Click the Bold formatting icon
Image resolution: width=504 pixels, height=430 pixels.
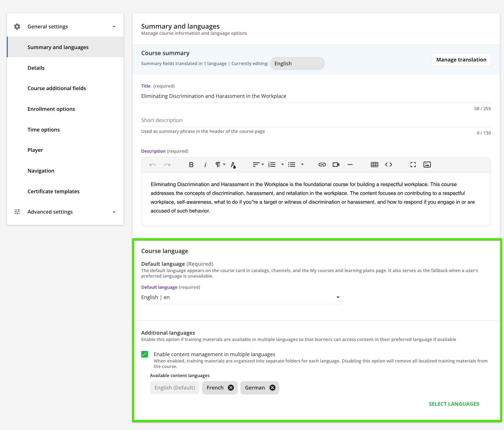click(191, 165)
